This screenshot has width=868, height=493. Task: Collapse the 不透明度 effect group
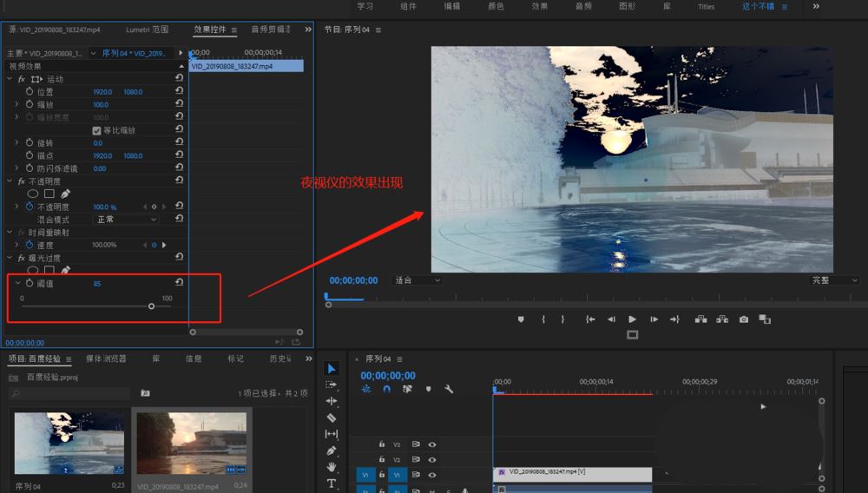(10, 181)
